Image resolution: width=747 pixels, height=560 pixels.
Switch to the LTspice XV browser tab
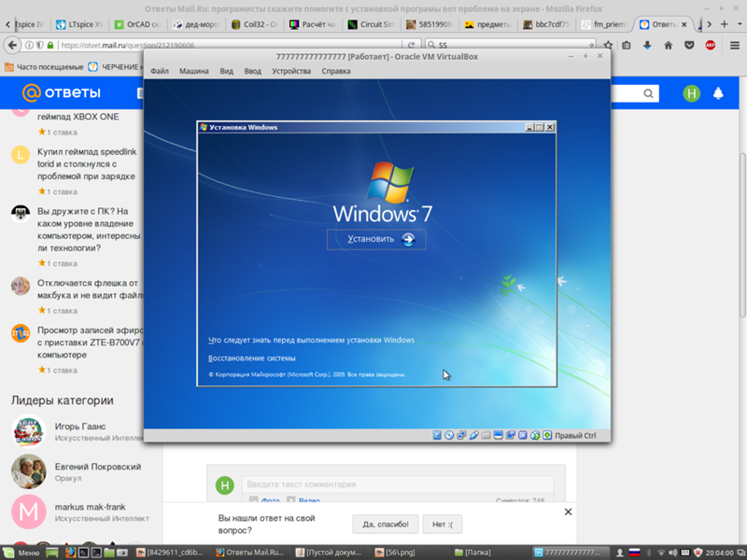tap(78, 24)
